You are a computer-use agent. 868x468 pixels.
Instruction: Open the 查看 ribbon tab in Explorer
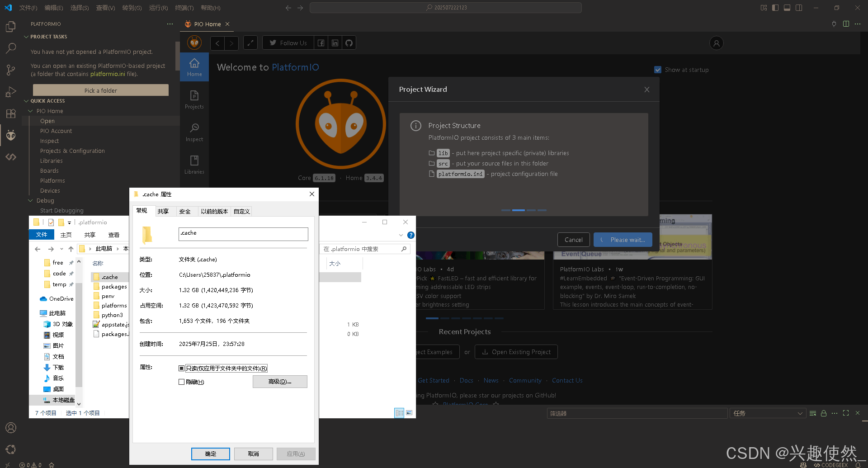(114, 235)
